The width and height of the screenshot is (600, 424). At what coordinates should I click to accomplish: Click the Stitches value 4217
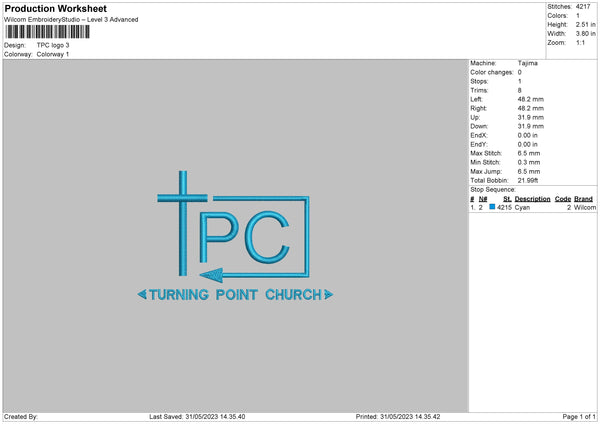click(x=583, y=7)
